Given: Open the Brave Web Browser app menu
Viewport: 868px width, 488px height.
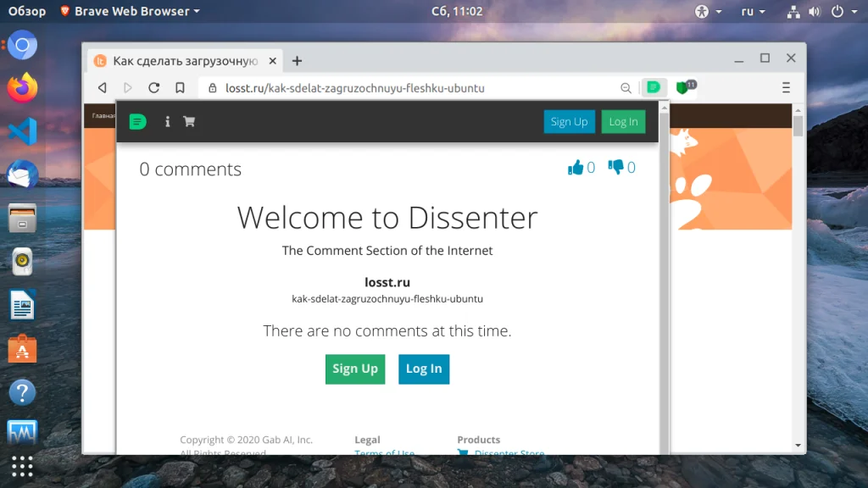Looking at the screenshot, I should 131,11.
